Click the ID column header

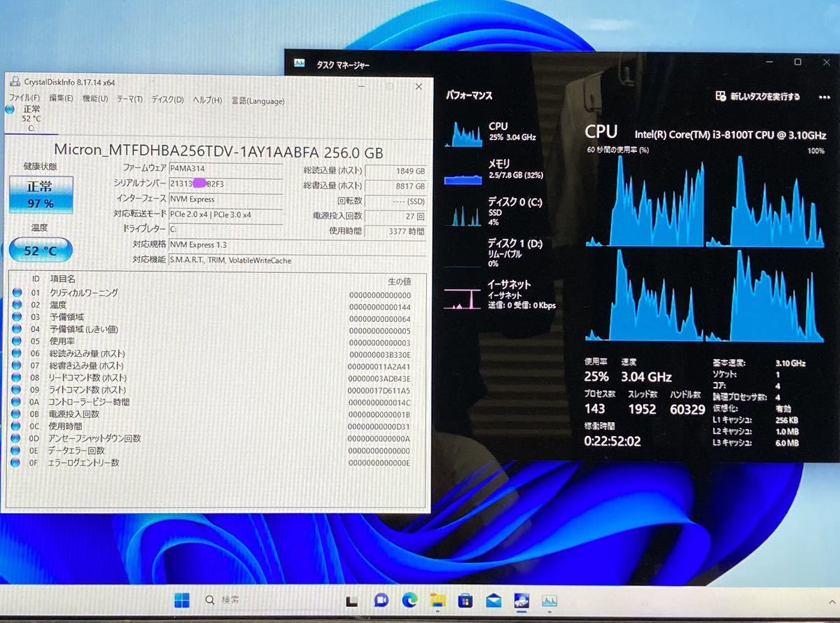(x=36, y=279)
